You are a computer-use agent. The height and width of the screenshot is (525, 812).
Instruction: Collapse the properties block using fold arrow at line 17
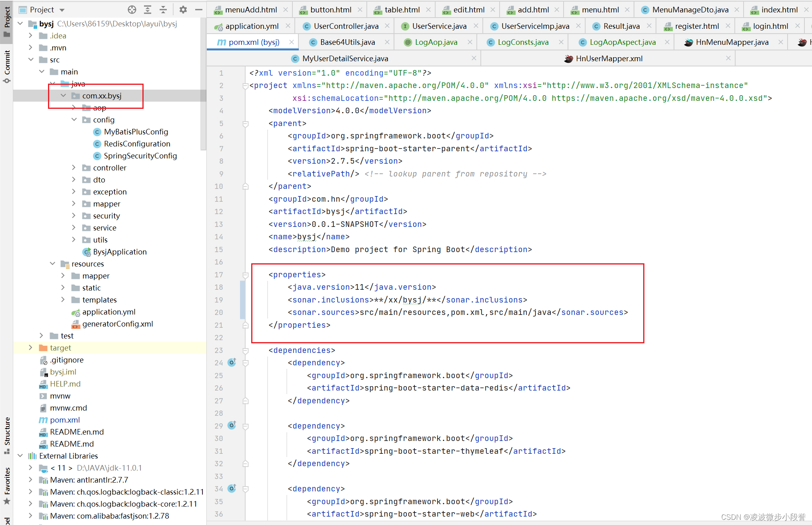pyautogui.click(x=245, y=275)
